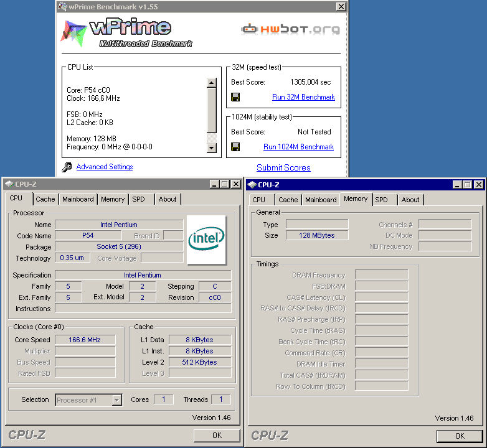The image size is (487, 448).
Task: Click the Name field showing Intel Pentium
Action: (119, 225)
